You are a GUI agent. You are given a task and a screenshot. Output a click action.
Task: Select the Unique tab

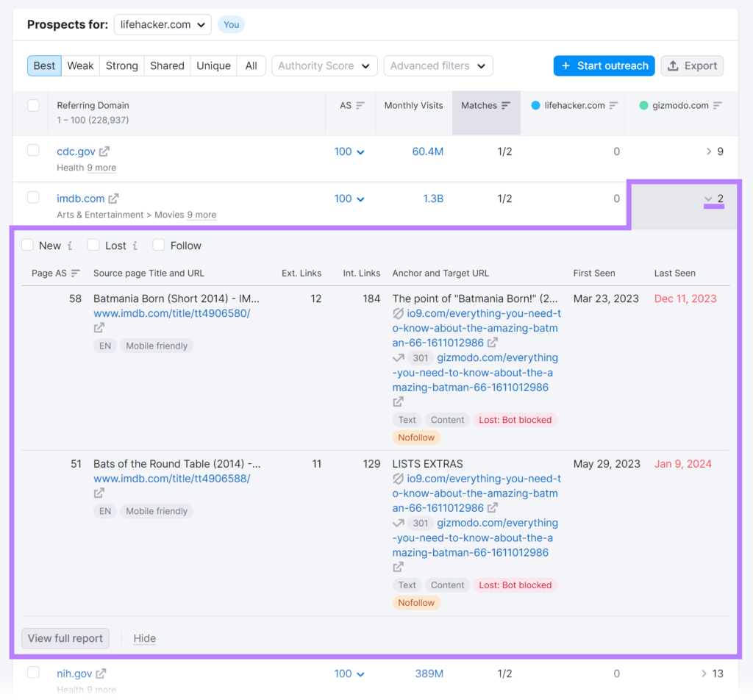point(213,65)
